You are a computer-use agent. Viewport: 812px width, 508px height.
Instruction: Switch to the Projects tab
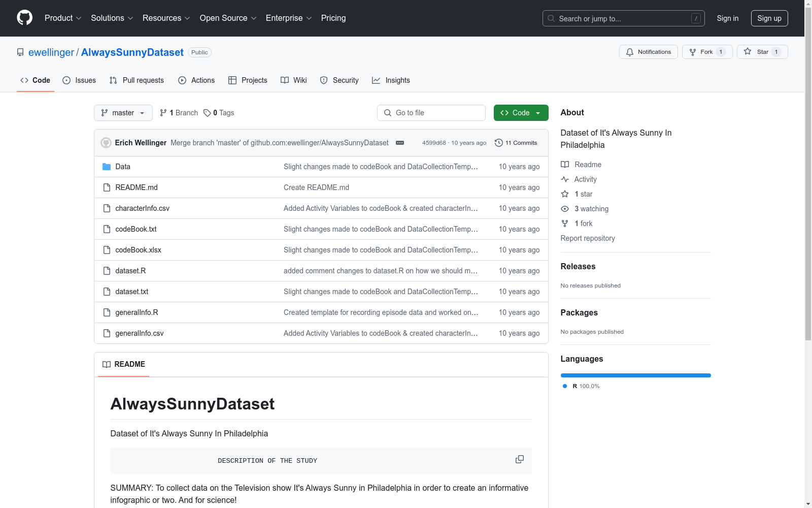click(248, 80)
